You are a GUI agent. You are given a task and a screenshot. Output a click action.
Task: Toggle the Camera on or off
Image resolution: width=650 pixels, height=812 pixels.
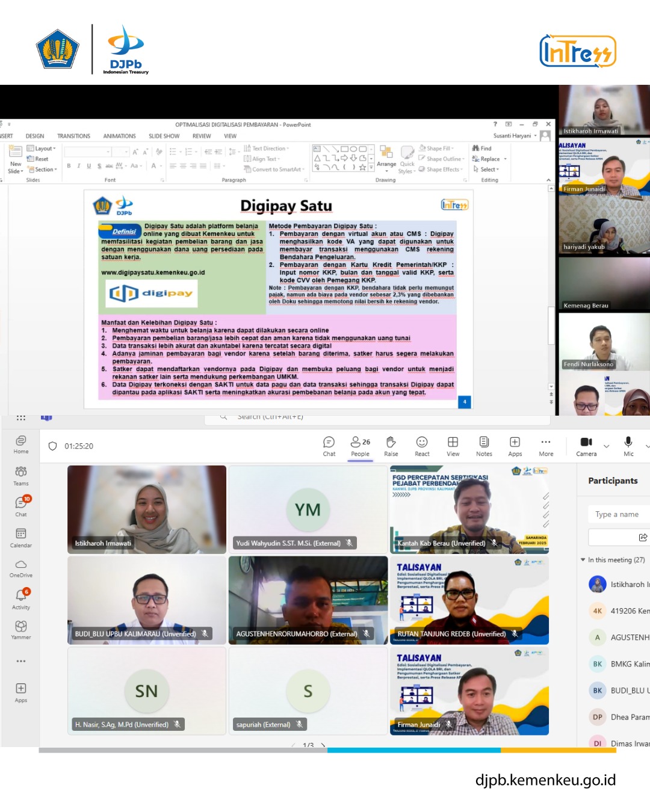tap(586, 446)
